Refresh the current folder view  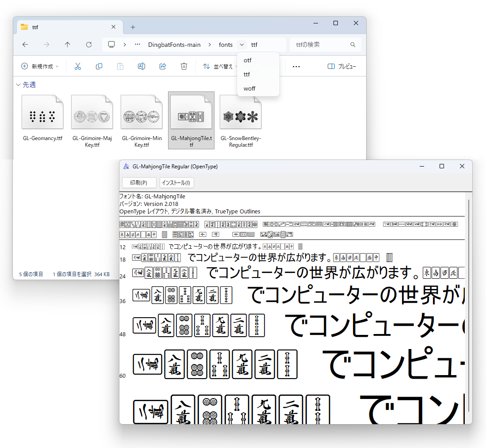click(88, 45)
